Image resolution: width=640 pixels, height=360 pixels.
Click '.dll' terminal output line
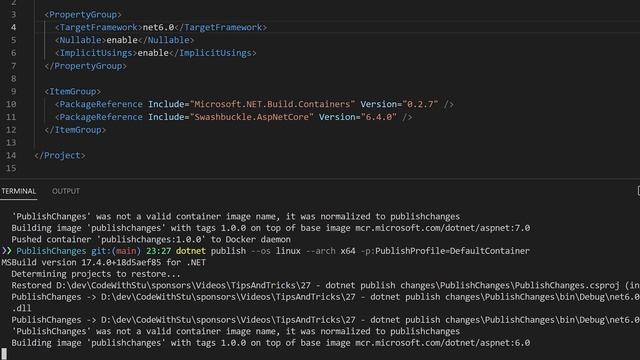point(21,309)
